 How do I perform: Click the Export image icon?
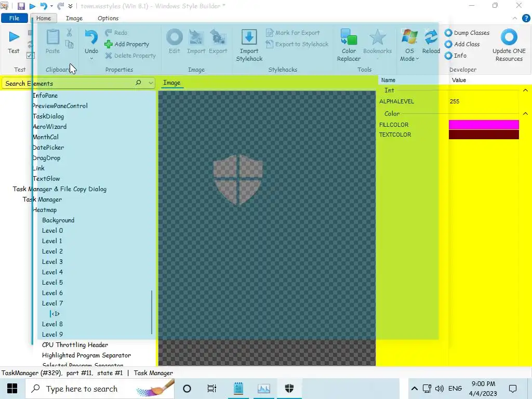(218, 37)
